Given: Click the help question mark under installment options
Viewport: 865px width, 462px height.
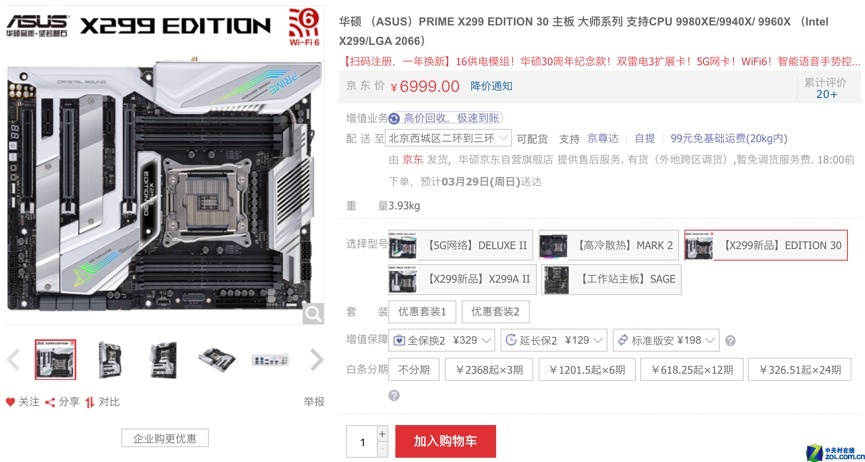Looking at the screenshot, I should pyautogui.click(x=394, y=396).
